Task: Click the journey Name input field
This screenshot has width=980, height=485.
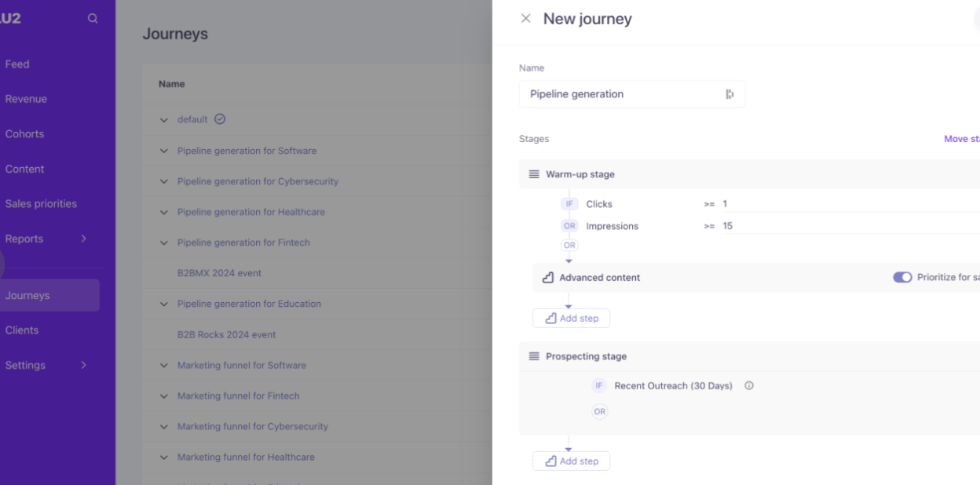Action: pyautogui.click(x=620, y=94)
